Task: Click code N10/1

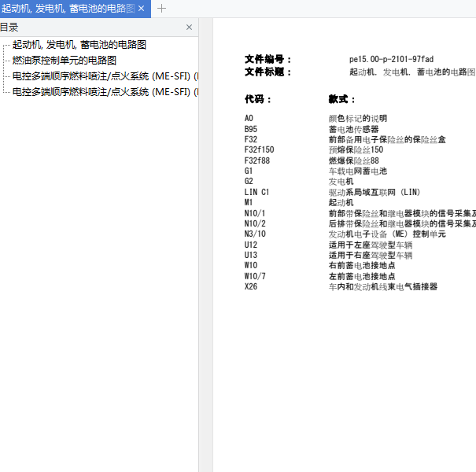Action: tap(255, 213)
